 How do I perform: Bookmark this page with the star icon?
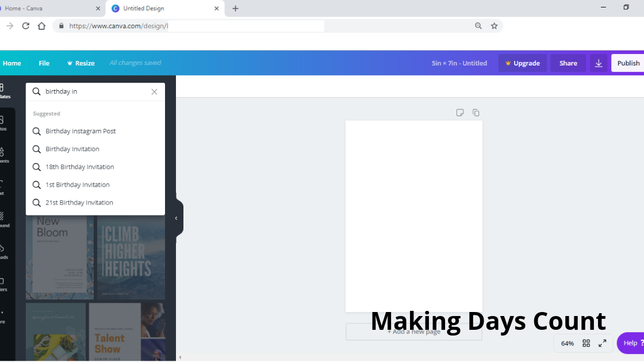(x=494, y=26)
